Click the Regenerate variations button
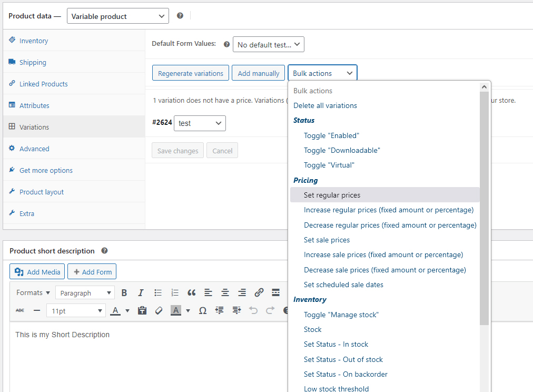The image size is (533, 392). 191,73
